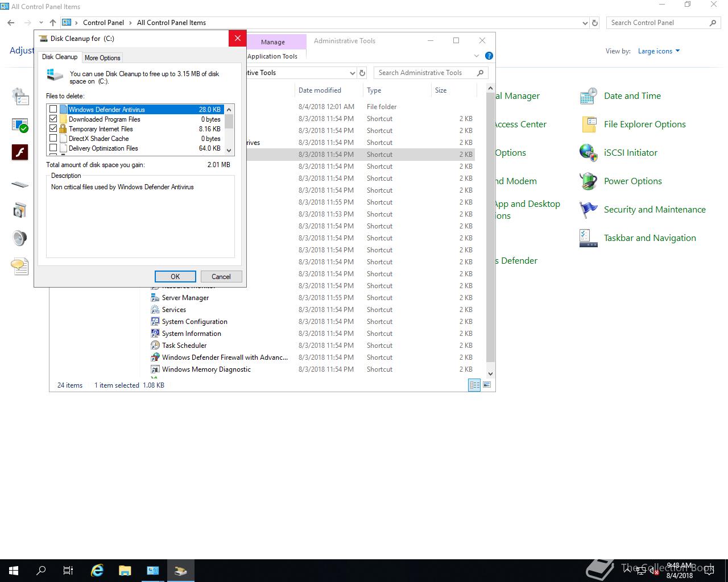The image size is (728, 582).
Task: Open Date and Time link
Action: pos(632,96)
